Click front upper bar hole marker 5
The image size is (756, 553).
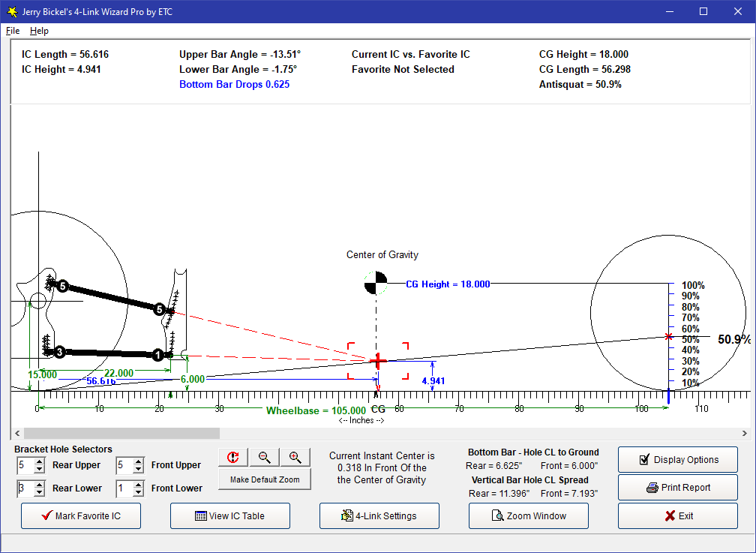(159, 309)
